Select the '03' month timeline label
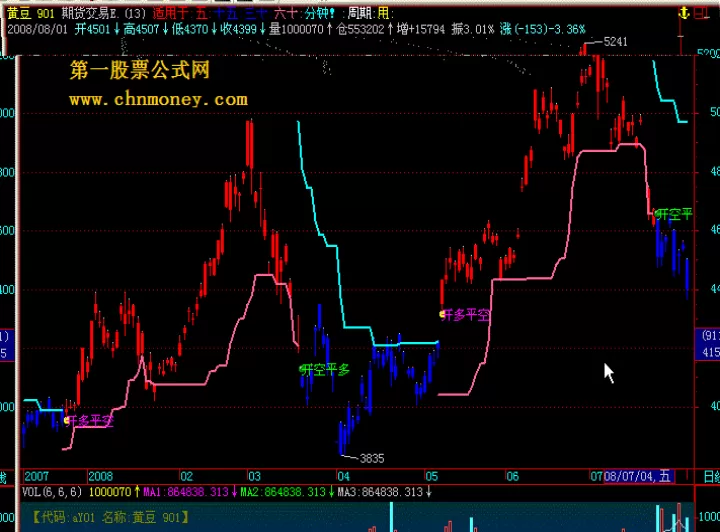The width and height of the screenshot is (720, 532). tap(254, 476)
